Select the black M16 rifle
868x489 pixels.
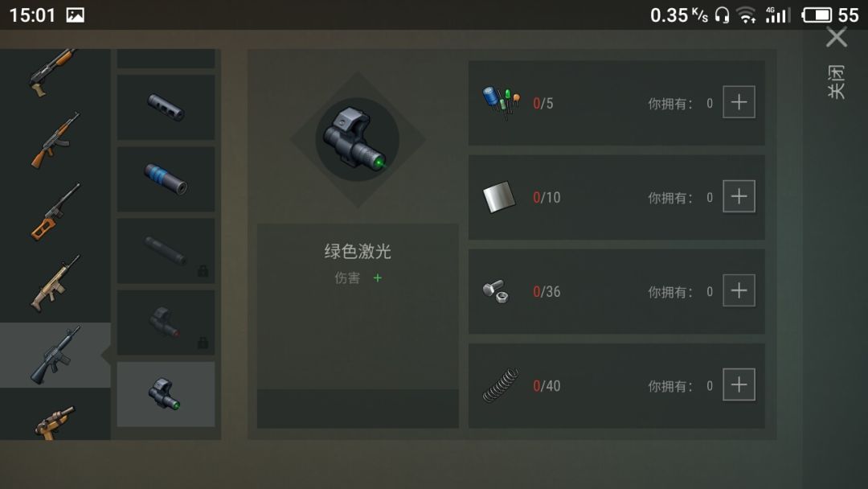tap(55, 355)
